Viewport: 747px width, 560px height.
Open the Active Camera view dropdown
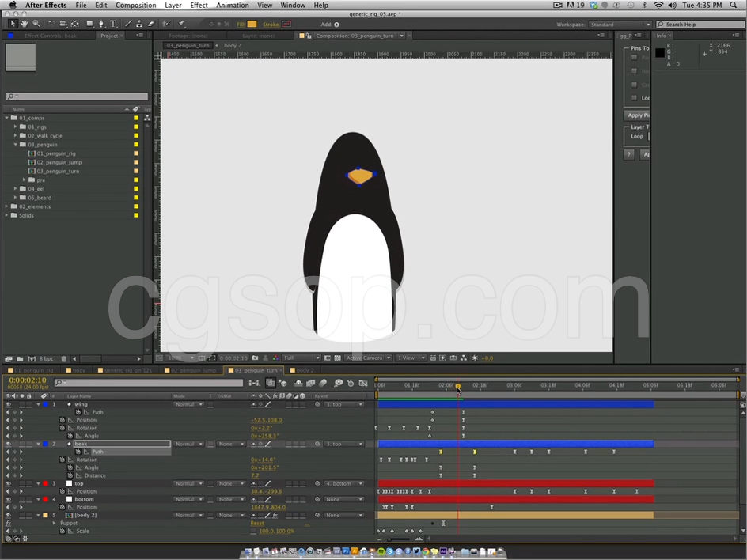point(368,358)
